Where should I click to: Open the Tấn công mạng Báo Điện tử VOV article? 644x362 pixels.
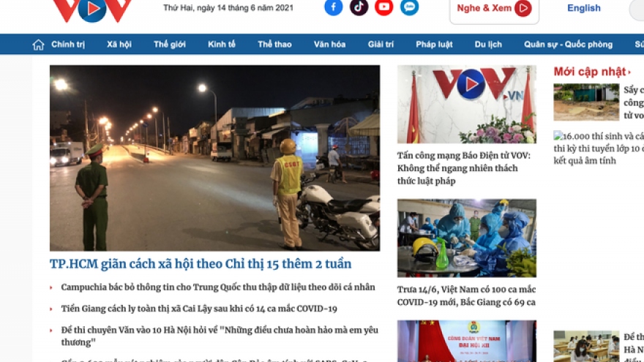(x=464, y=168)
